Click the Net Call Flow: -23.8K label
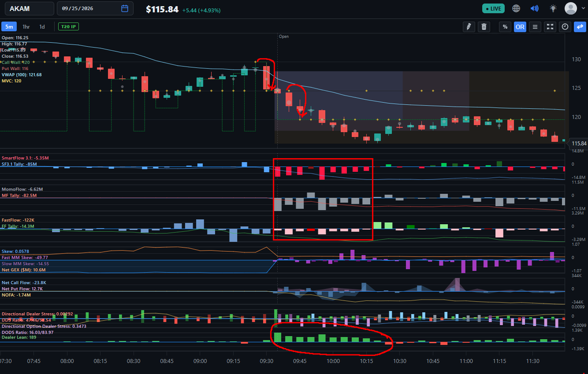Image resolution: width=588 pixels, height=374 pixels. coord(23,283)
